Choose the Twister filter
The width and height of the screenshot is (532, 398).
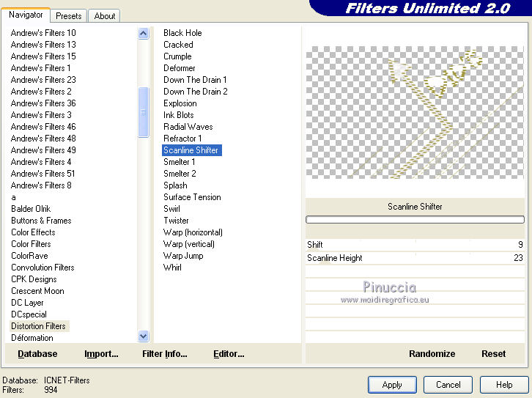pos(176,221)
